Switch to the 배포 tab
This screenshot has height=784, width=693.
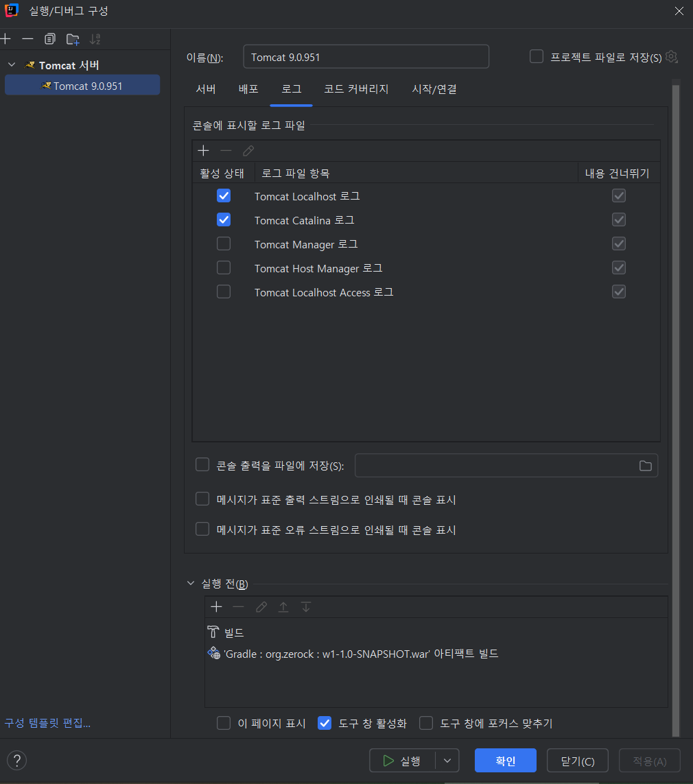coord(248,89)
